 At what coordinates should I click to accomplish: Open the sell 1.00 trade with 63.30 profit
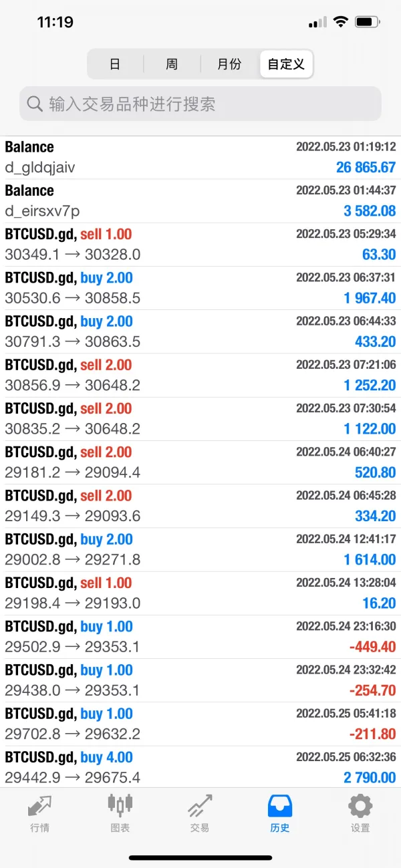point(200,245)
